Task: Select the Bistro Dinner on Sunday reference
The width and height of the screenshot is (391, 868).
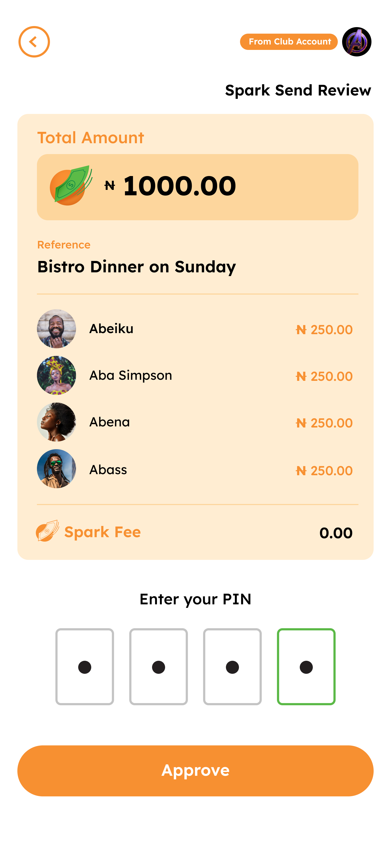Action: tap(137, 267)
